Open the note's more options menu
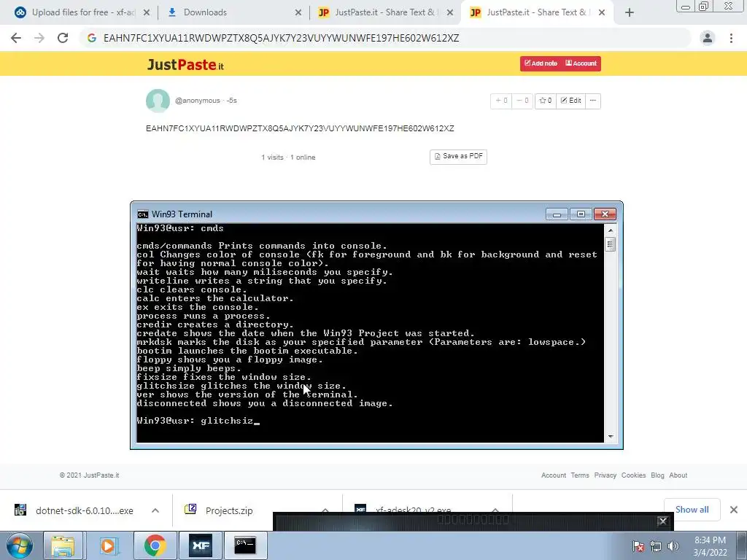747x560 pixels. (x=592, y=101)
